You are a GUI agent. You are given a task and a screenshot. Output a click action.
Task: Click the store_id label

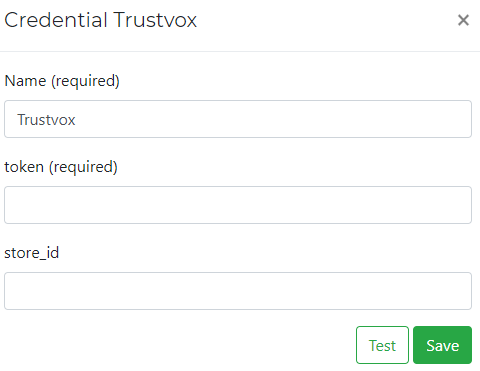click(32, 253)
